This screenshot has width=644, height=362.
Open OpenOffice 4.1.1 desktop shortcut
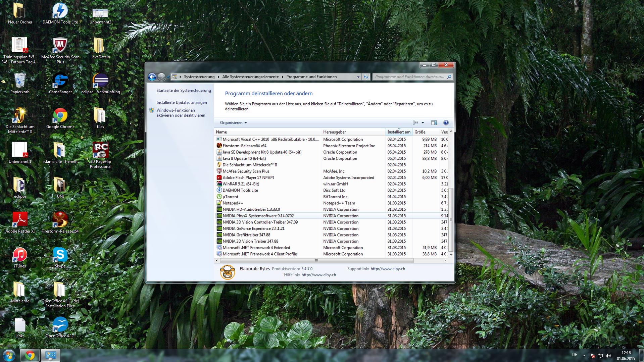[x=60, y=327]
